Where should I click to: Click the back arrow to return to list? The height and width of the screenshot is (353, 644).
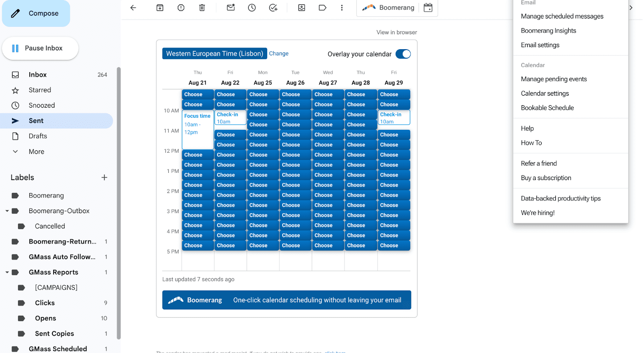point(133,8)
